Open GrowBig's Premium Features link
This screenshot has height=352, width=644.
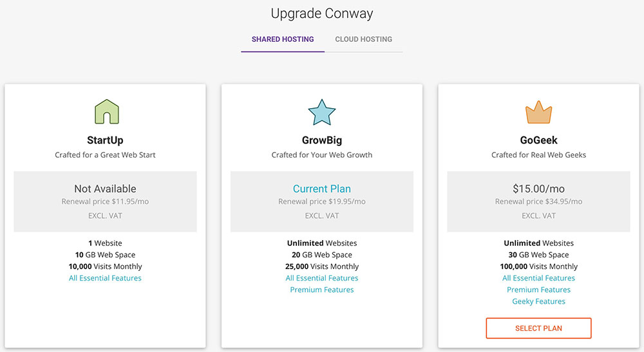[322, 290]
